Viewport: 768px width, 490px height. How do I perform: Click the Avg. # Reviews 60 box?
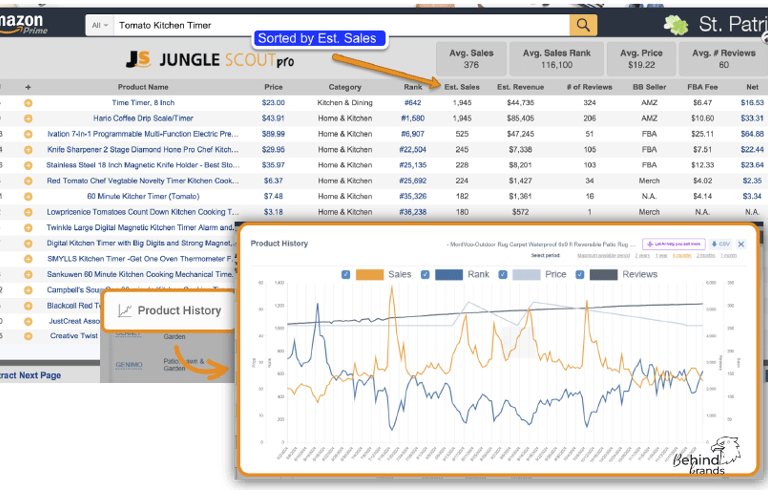[723, 59]
